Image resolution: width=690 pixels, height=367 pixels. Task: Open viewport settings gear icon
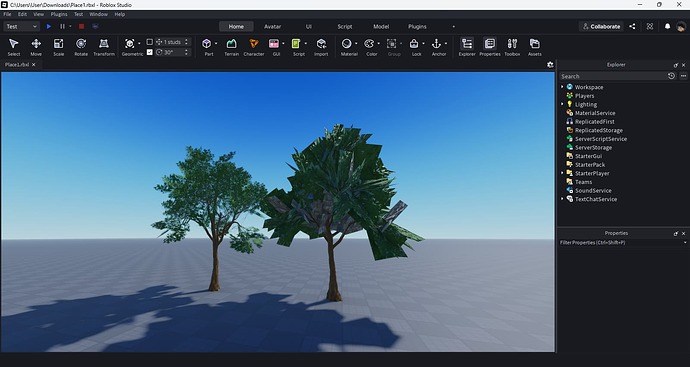(x=550, y=65)
